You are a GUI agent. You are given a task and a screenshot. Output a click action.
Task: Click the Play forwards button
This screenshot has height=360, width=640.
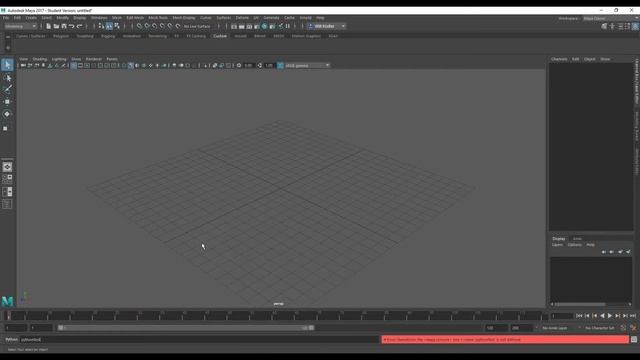point(610,316)
